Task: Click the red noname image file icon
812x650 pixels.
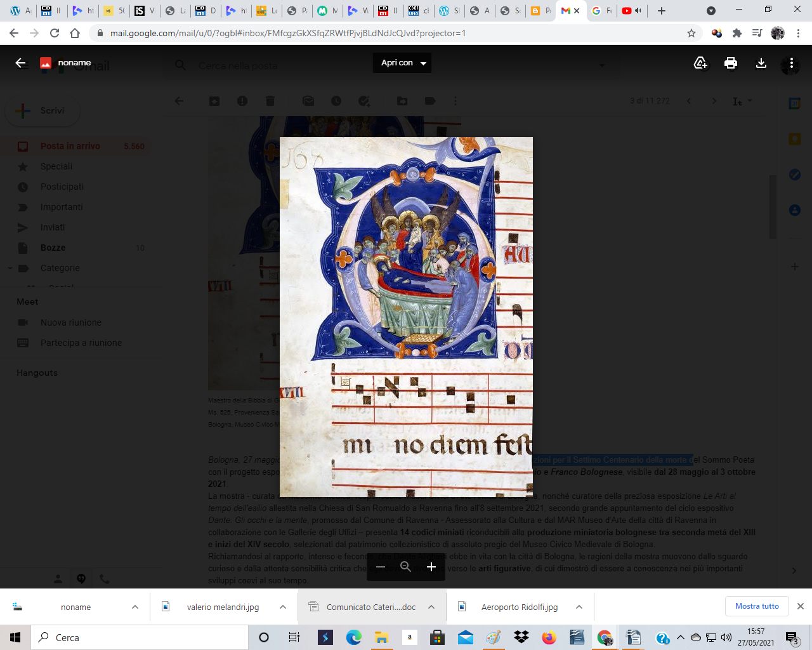Action: coord(46,63)
